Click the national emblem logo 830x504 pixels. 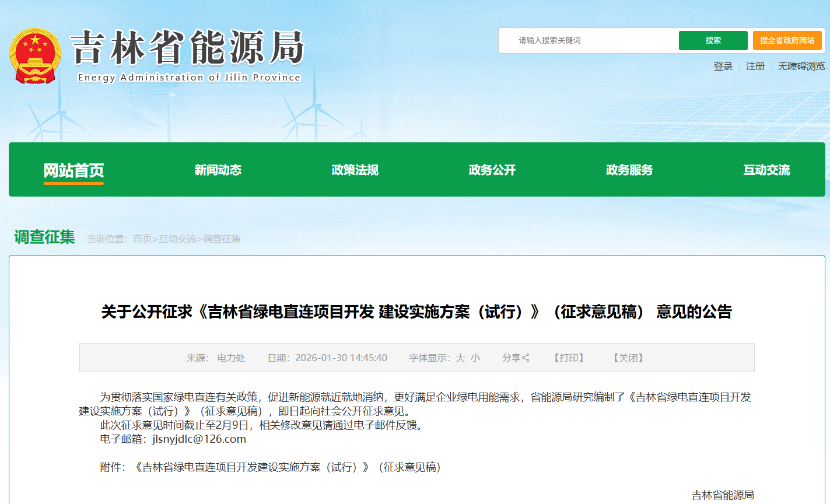pos(35,56)
